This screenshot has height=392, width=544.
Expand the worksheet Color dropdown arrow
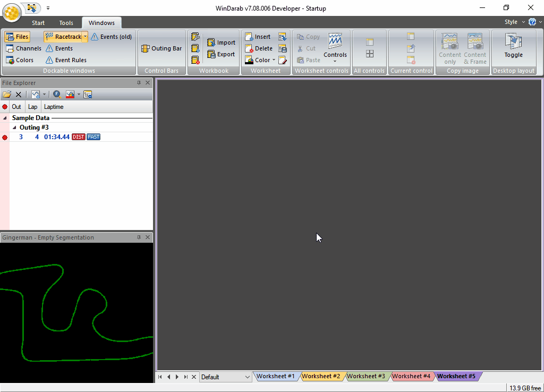[274, 60]
